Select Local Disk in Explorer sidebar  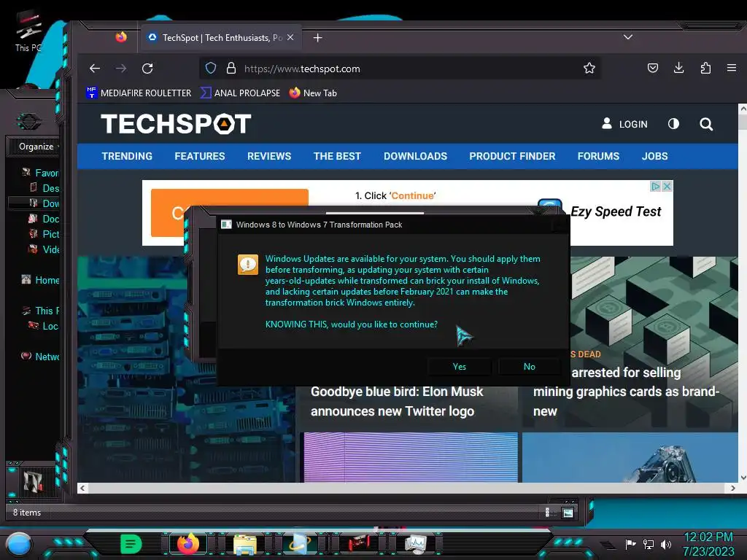click(x=44, y=326)
